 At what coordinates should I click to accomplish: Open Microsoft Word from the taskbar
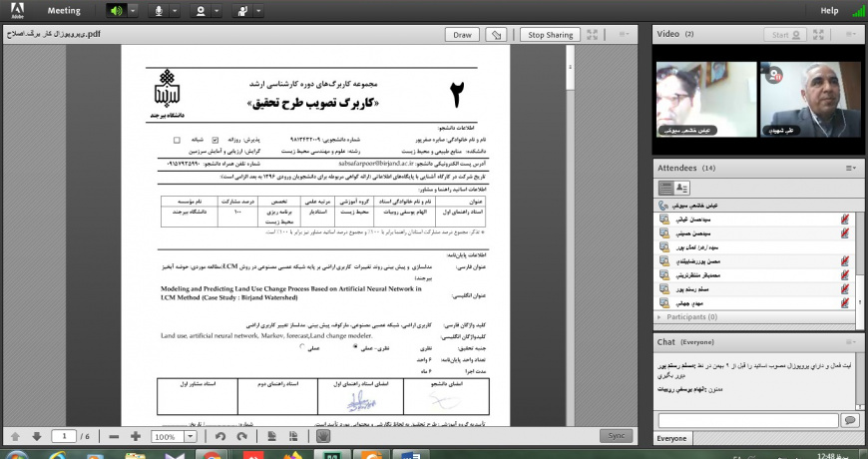pos(411,455)
